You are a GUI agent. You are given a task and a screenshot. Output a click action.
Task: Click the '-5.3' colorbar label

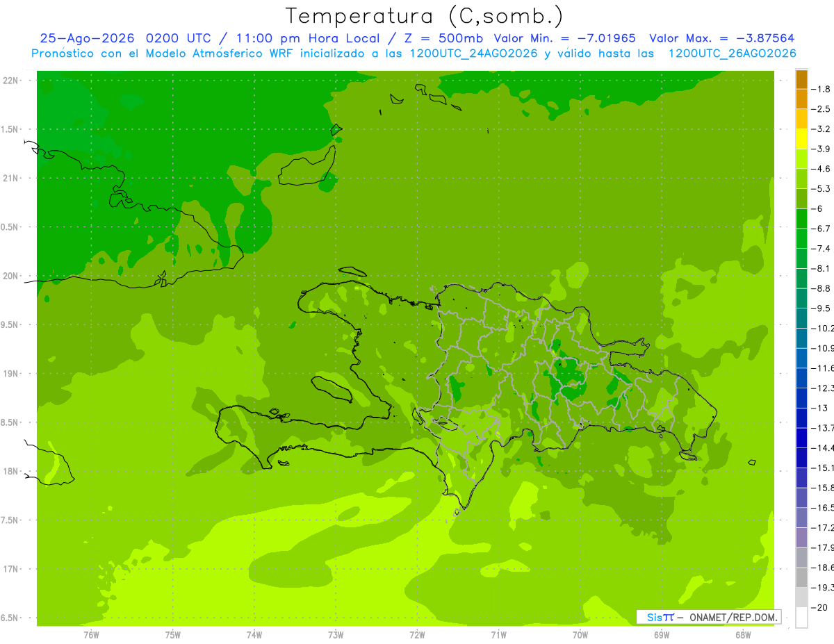(821, 188)
